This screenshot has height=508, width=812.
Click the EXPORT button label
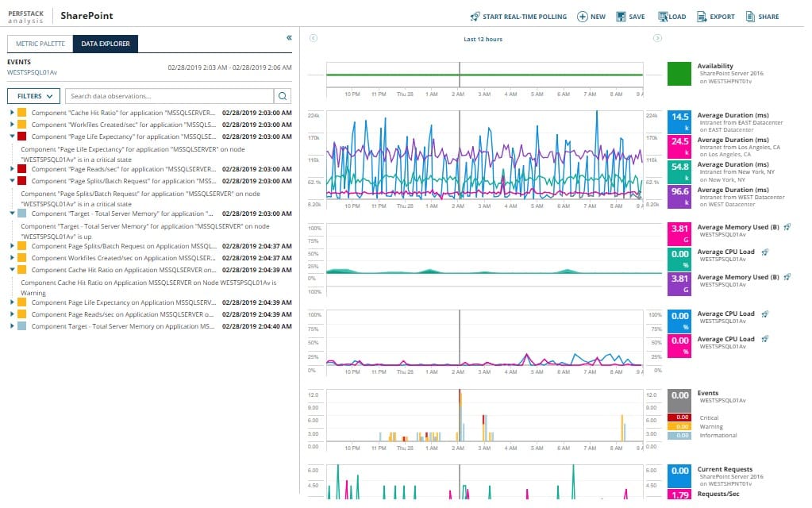click(x=722, y=17)
